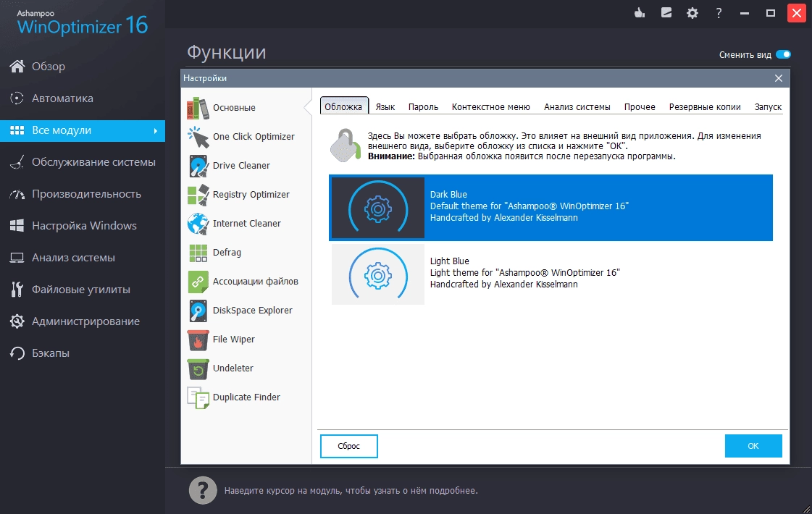The height and width of the screenshot is (514, 812).
Task: Open the Анализ системы settings tab
Action: point(577,106)
